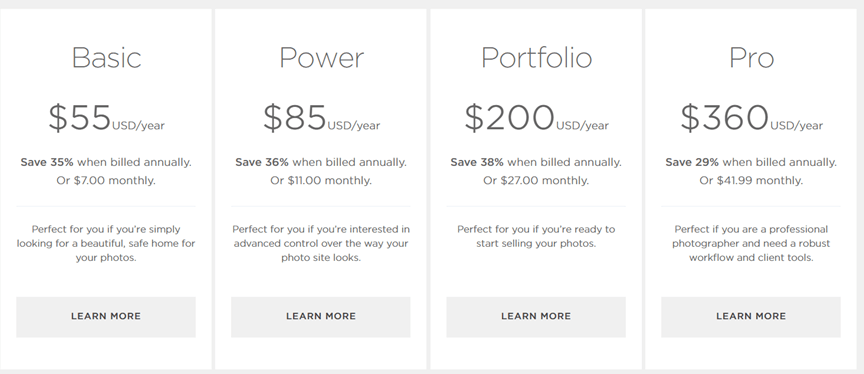Select the Power plan title
Image resolution: width=864 pixels, height=374 pixels.
coord(321,57)
